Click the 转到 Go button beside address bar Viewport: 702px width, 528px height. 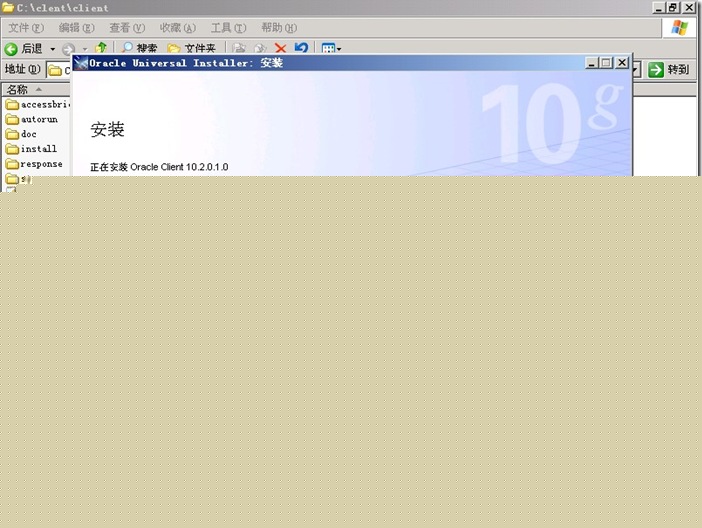(669, 70)
